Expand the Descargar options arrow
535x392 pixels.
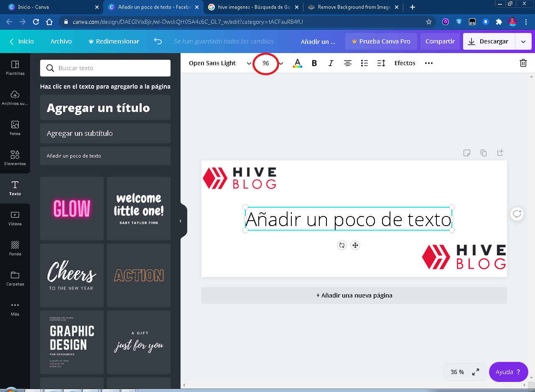pyautogui.click(x=523, y=41)
